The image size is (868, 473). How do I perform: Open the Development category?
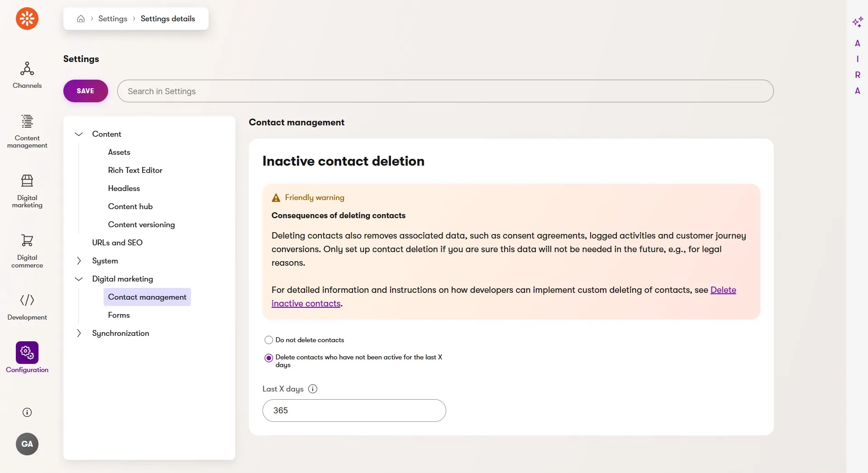click(27, 307)
